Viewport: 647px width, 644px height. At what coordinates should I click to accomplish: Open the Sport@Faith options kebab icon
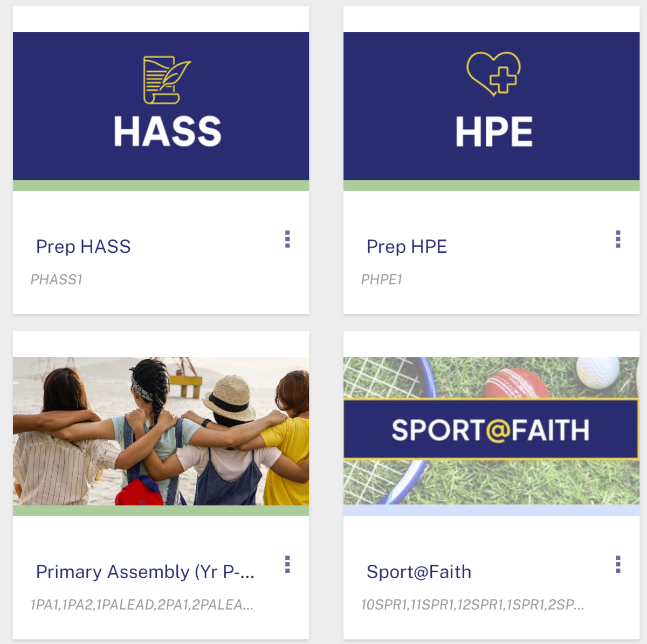(618, 564)
